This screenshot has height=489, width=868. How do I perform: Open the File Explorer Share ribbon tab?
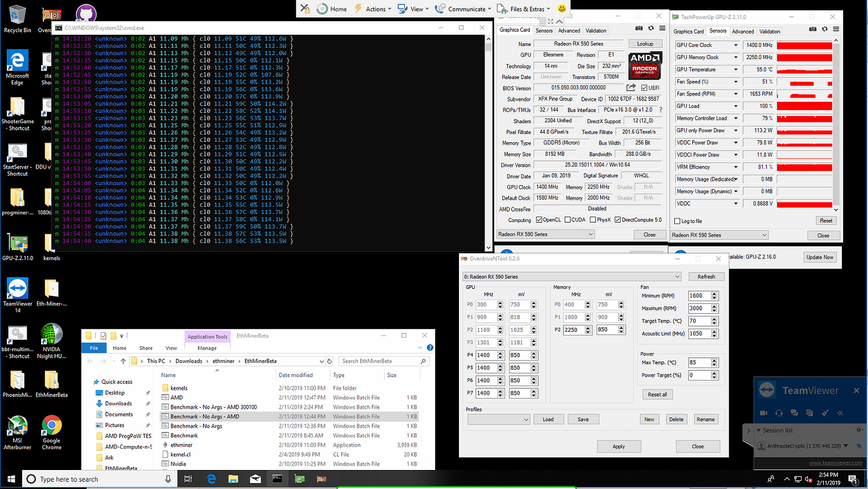point(146,348)
